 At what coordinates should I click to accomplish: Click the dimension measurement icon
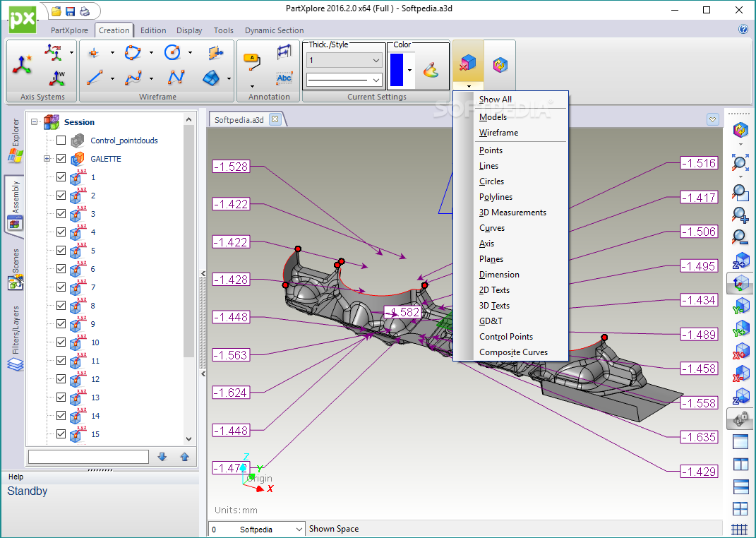click(284, 52)
